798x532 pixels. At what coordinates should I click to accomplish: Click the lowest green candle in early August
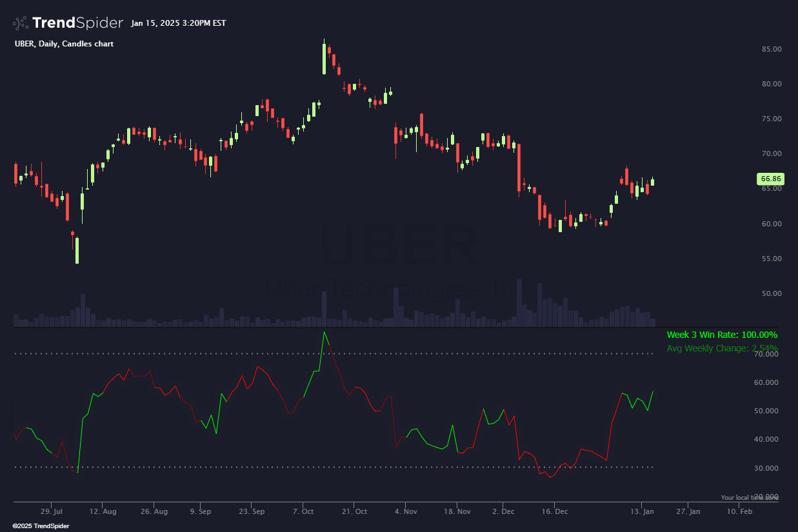tap(77, 250)
